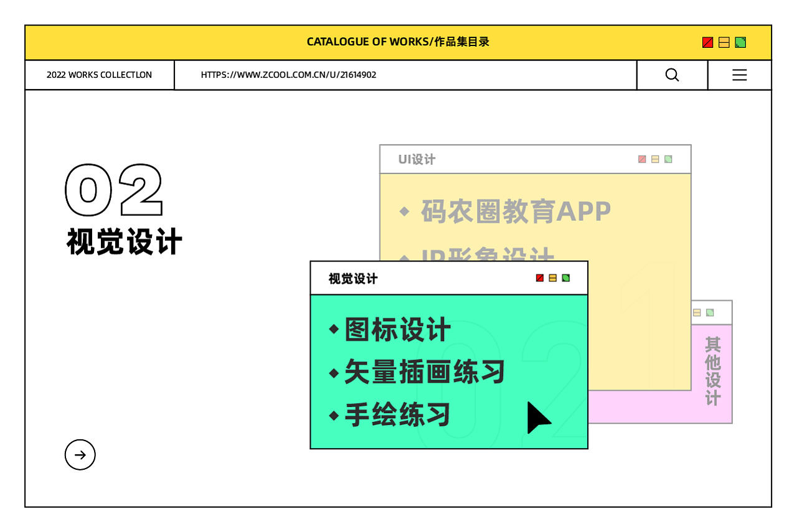Click the diamond bullet beside 码农圈教育APP

click(x=405, y=212)
